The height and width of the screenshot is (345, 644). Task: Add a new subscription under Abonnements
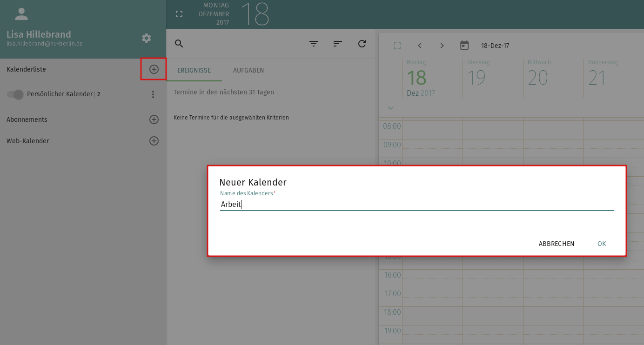pyautogui.click(x=154, y=119)
